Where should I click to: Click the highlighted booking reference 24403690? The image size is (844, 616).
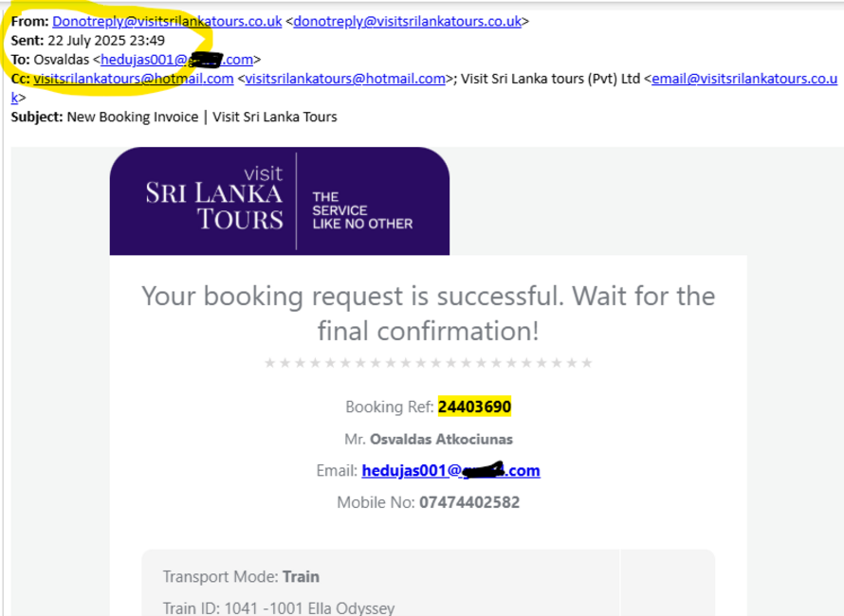tap(474, 407)
